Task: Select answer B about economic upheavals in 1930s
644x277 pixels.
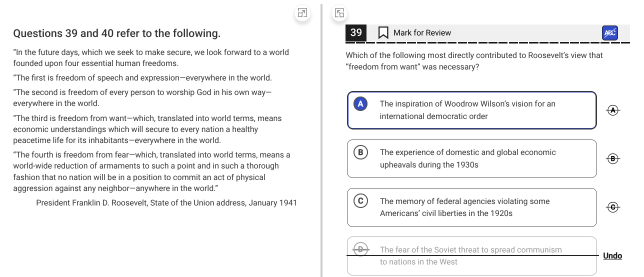Action: click(472, 158)
